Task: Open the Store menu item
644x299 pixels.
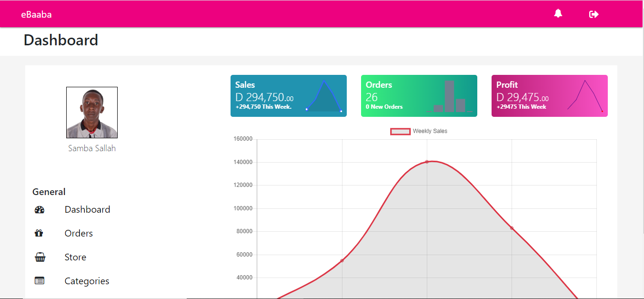Action: [75, 257]
